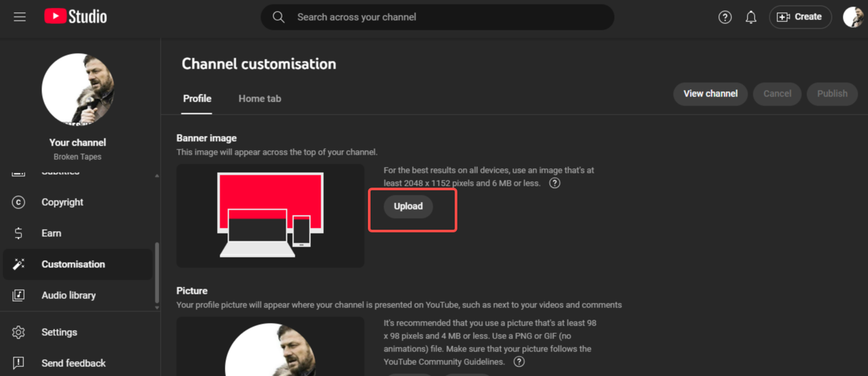Image resolution: width=868 pixels, height=376 pixels.
Task: Open the channel's Copyright section
Action: [x=62, y=202]
